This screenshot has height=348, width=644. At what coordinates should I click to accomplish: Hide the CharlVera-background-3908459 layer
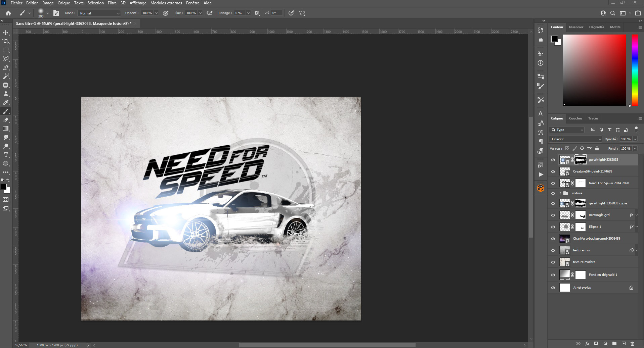pyautogui.click(x=553, y=239)
